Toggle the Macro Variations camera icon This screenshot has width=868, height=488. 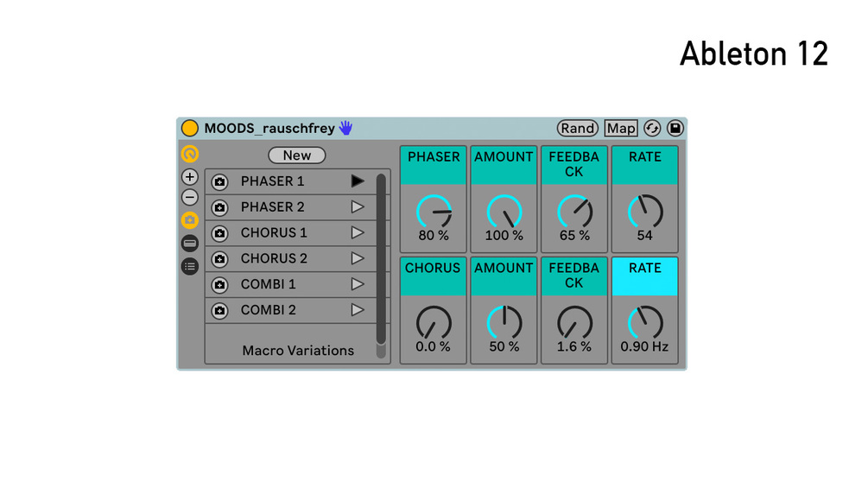[190, 220]
